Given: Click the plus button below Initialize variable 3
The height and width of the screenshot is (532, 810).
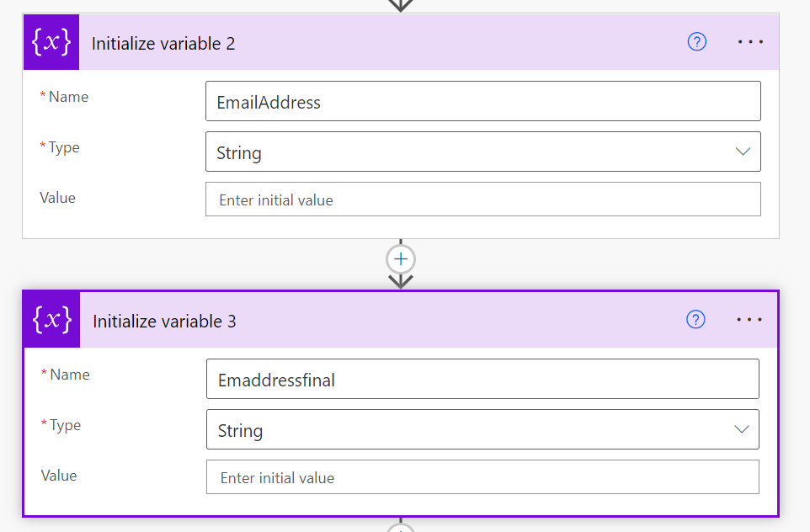Looking at the screenshot, I should 401,529.
